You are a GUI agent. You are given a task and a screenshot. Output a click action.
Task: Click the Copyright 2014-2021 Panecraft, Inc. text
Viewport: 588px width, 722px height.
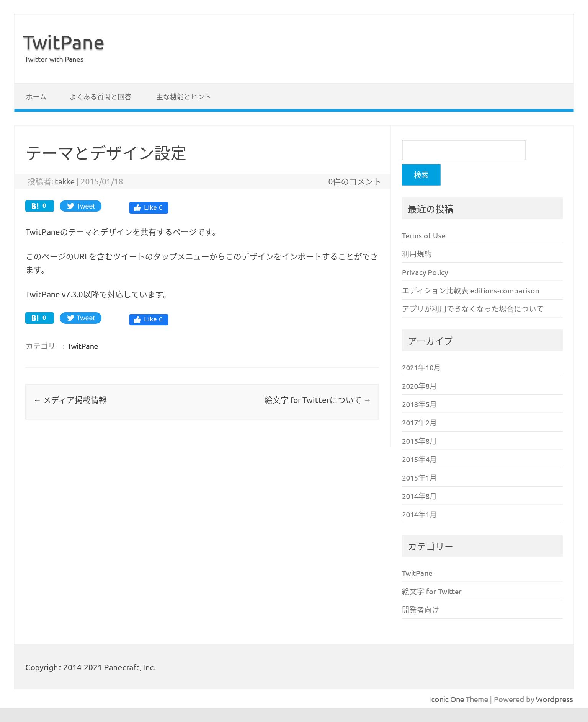click(90, 667)
